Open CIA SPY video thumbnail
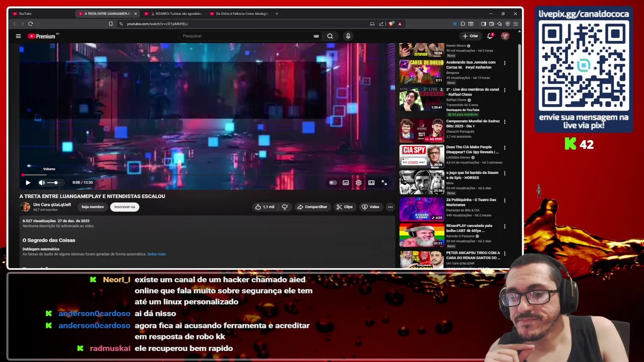 coord(422,156)
